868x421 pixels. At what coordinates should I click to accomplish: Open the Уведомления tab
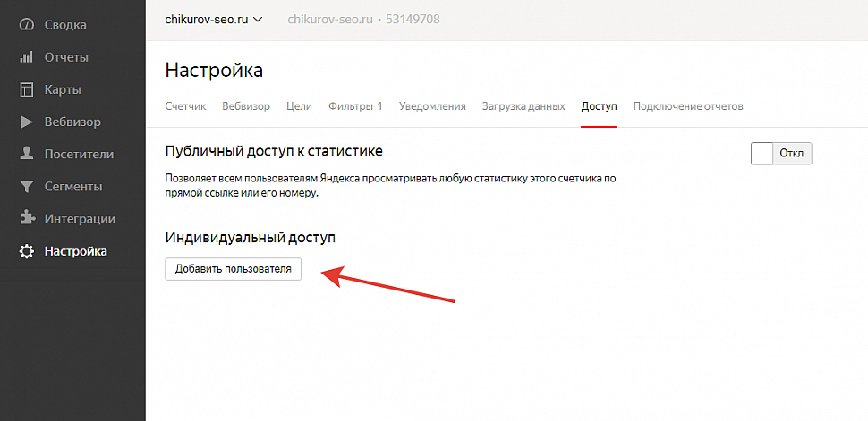pos(432,106)
